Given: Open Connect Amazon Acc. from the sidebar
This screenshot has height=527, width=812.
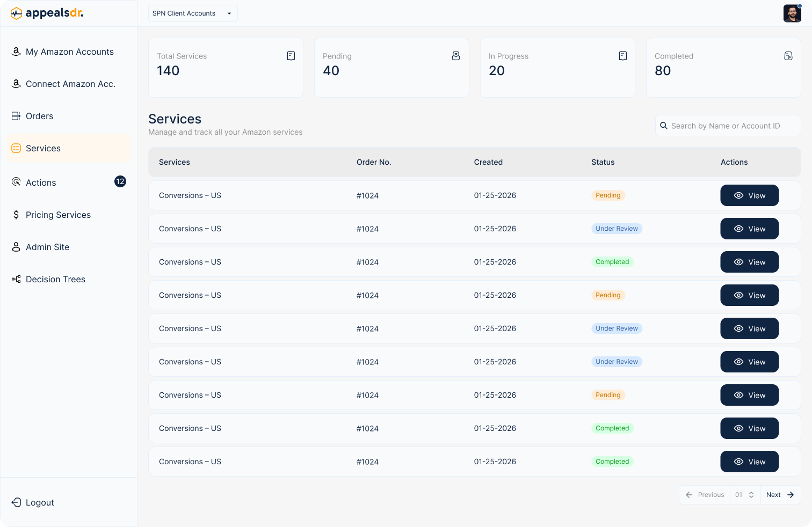Looking at the screenshot, I should [70, 84].
